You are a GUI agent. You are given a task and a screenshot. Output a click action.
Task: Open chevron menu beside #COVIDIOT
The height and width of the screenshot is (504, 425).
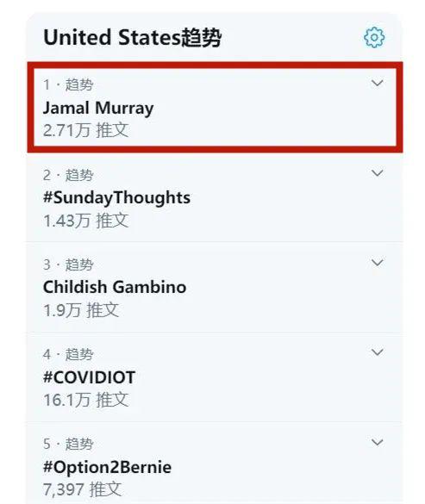377,352
